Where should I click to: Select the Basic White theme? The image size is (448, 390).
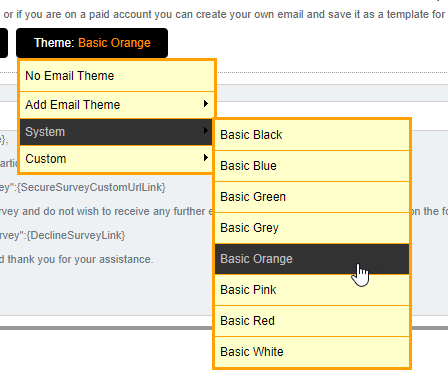click(312, 352)
